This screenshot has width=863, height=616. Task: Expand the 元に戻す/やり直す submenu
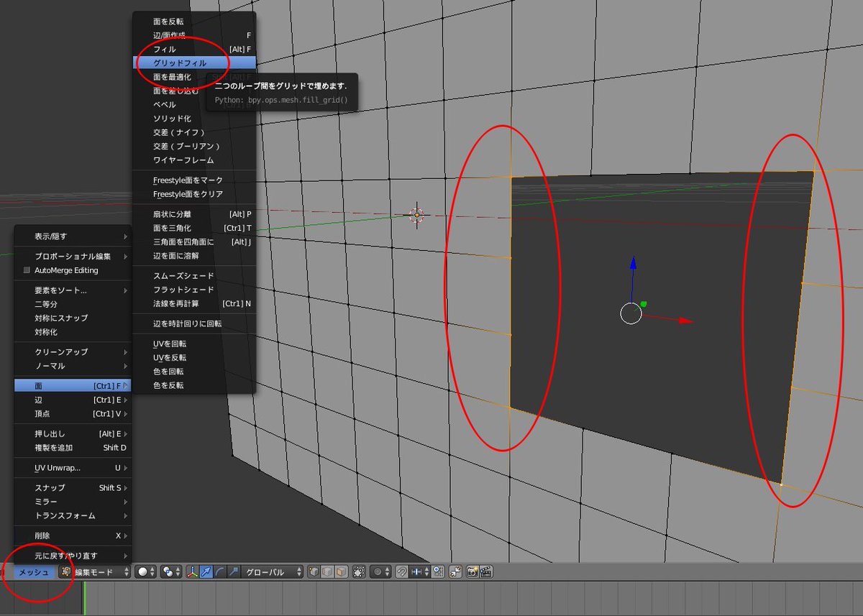(73, 556)
